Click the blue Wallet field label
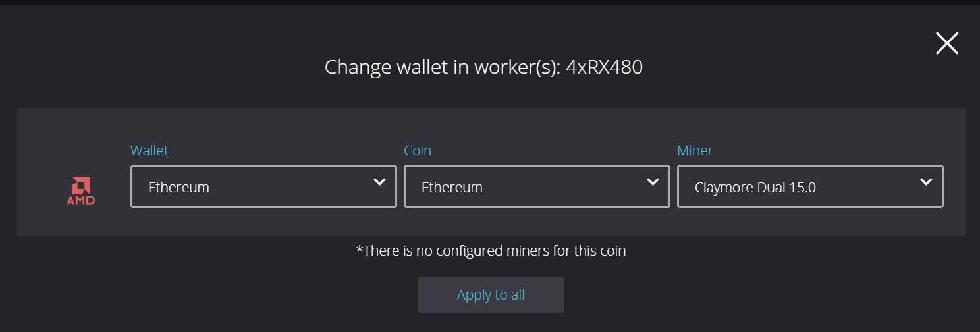Viewport: 980px width, 332px height. click(x=150, y=150)
